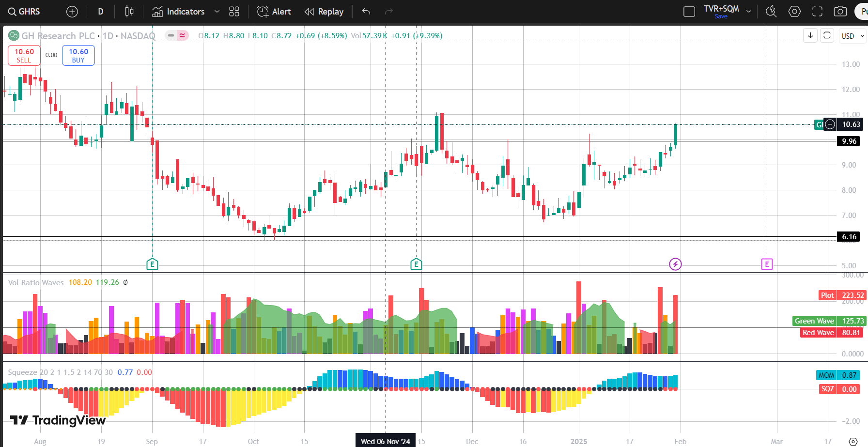868x447 pixels.
Task: Undo the last chart action
Action: (x=366, y=12)
